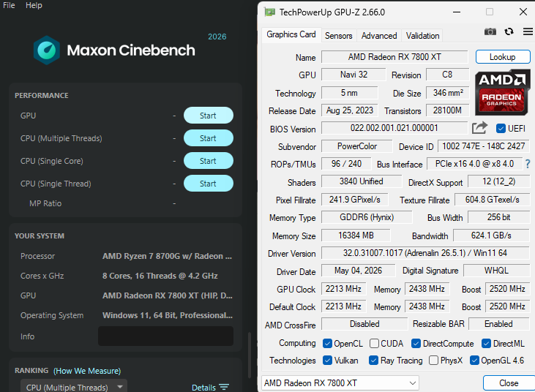Take a GPU-Z screenshot with camera icon
Screen dimensions: 535x392
(490, 31)
